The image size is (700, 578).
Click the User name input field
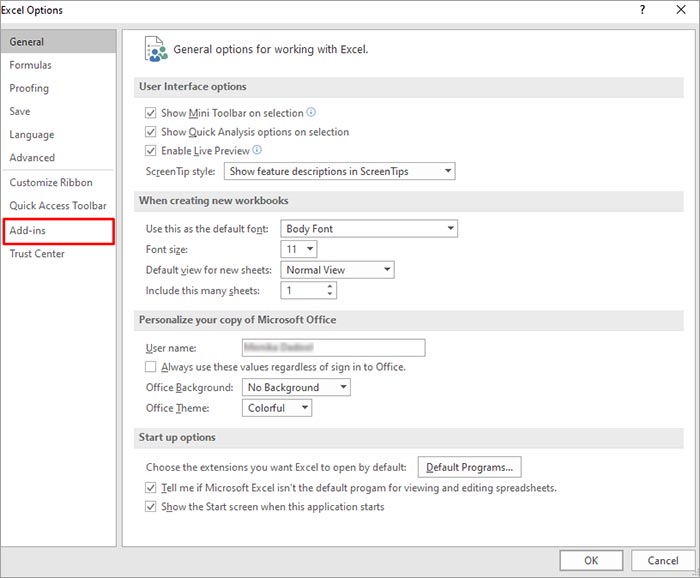(x=333, y=348)
